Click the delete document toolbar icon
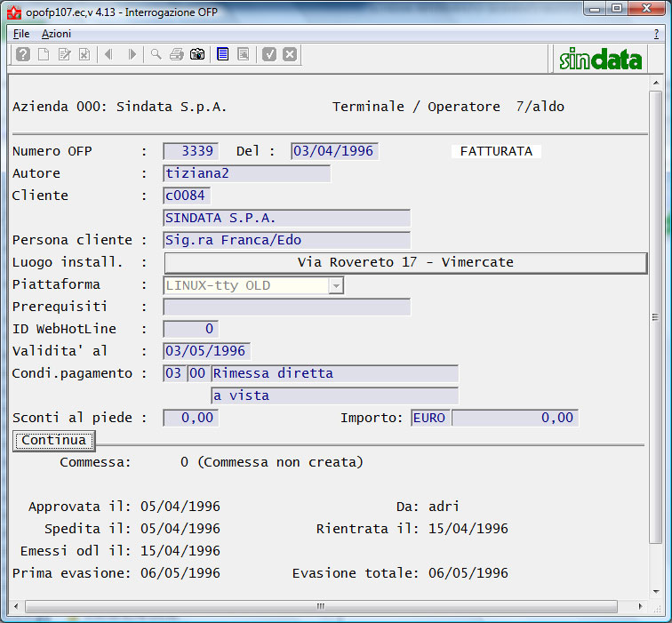672x623 pixels. coord(84,54)
